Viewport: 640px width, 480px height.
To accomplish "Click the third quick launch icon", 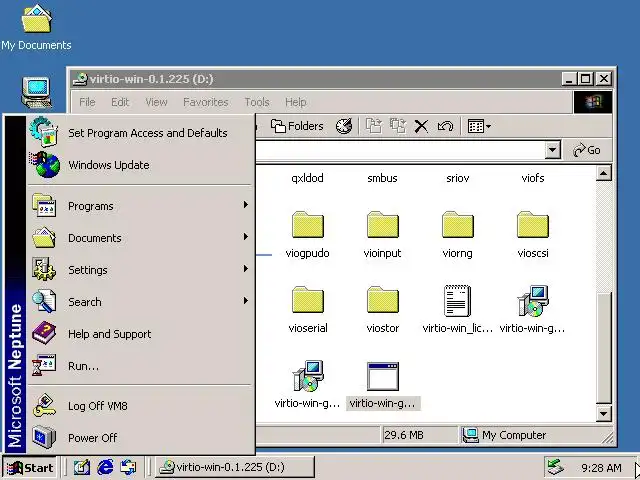I will 128,467.
